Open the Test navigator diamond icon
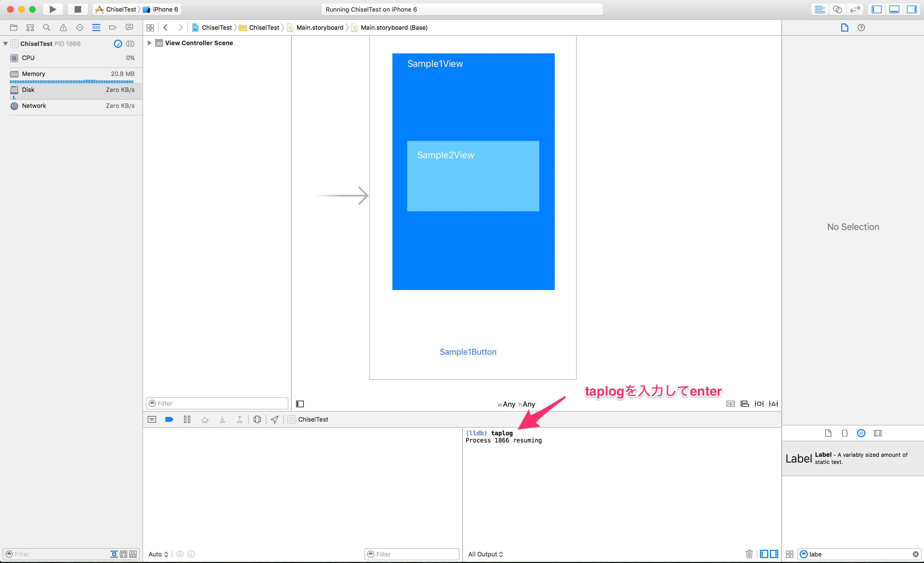 click(80, 28)
